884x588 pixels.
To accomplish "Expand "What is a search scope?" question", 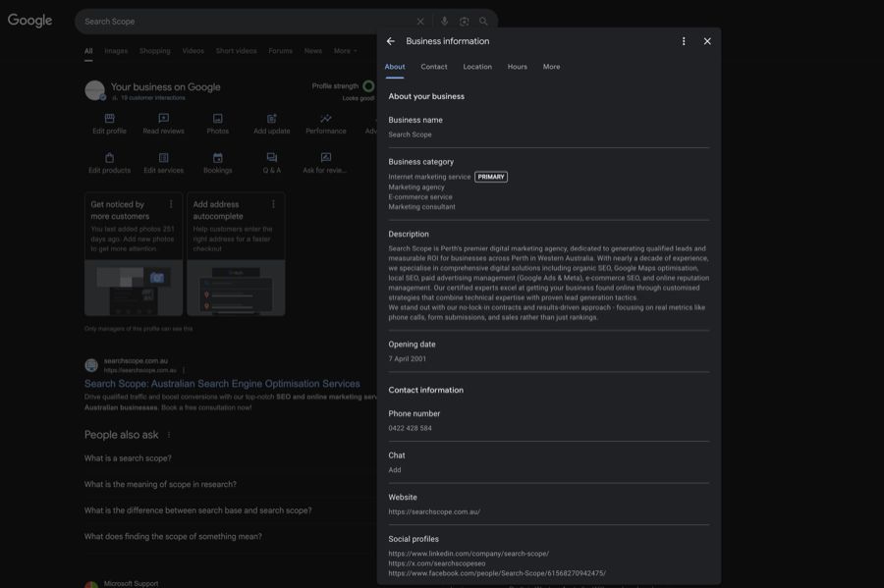I will (x=128, y=458).
